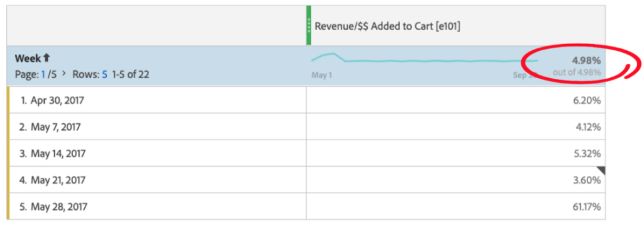This screenshot has width=644, height=230.
Task: Go to next page using chevron
Action: point(64,74)
